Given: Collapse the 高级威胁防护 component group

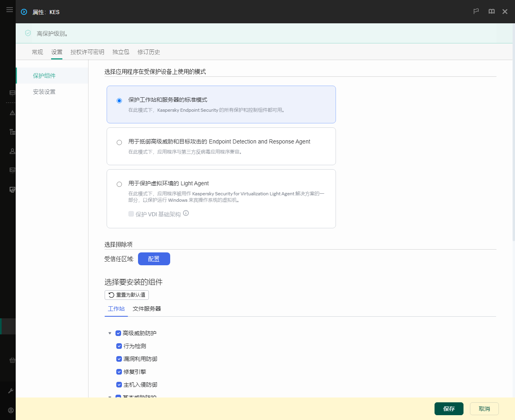Looking at the screenshot, I should pyautogui.click(x=110, y=333).
